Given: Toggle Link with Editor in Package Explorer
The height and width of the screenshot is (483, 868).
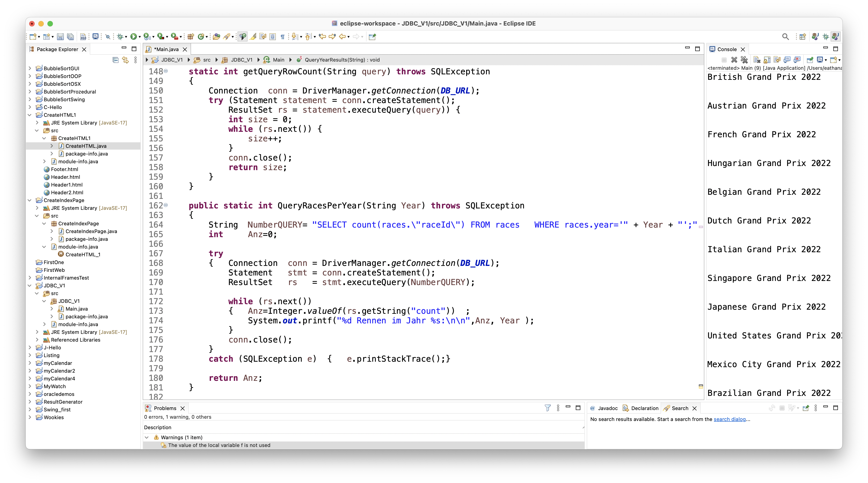Looking at the screenshot, I should coord(125,60).
